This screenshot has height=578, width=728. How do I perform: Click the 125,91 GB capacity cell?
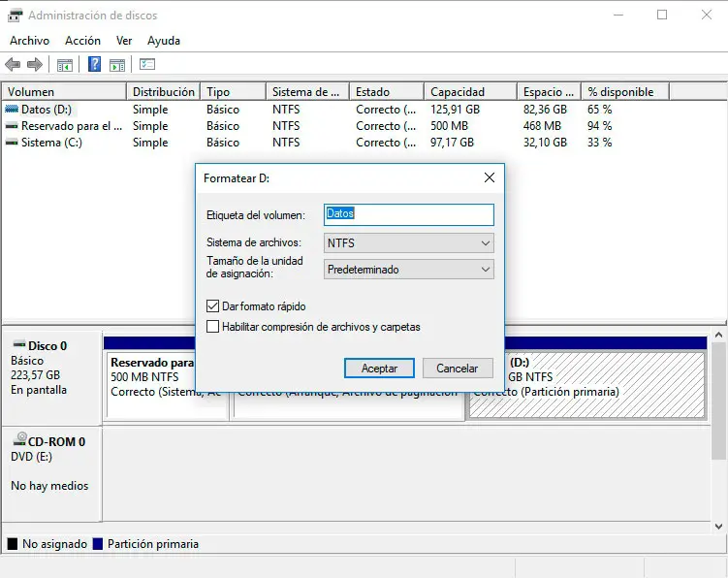pos(455,110)
